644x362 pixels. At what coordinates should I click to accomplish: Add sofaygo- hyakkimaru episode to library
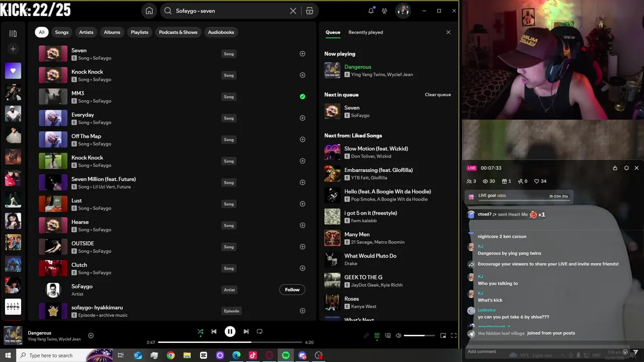click(302, 311)
